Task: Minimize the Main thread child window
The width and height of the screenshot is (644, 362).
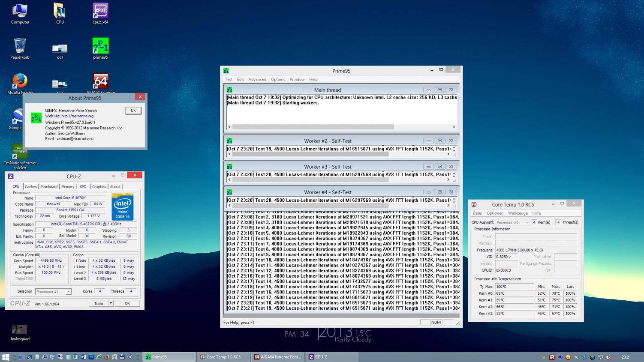Action: (x=428, y=90)
